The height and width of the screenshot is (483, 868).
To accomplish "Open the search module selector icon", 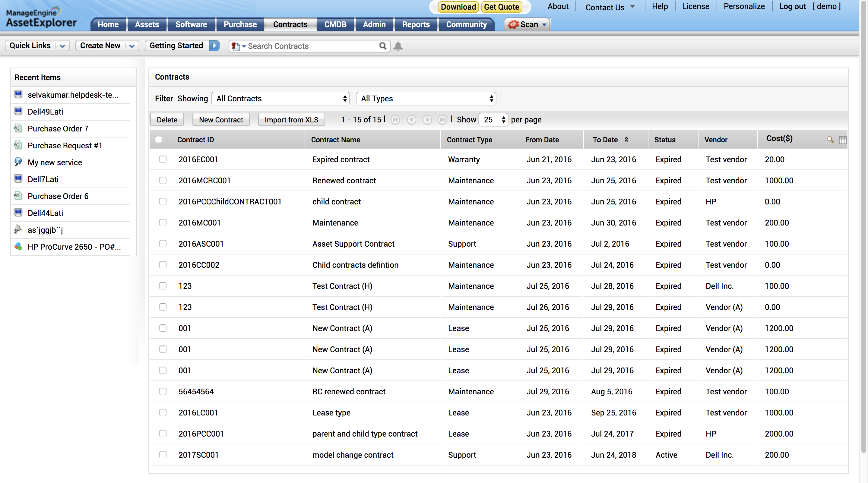I will pos(238,46).
